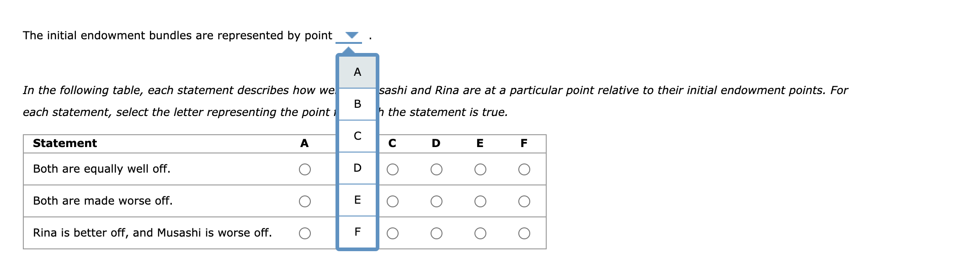Pick option D from the dropdown list
Image resolution: width=980 pixels, height=274 pixels.
click(357, 168)
